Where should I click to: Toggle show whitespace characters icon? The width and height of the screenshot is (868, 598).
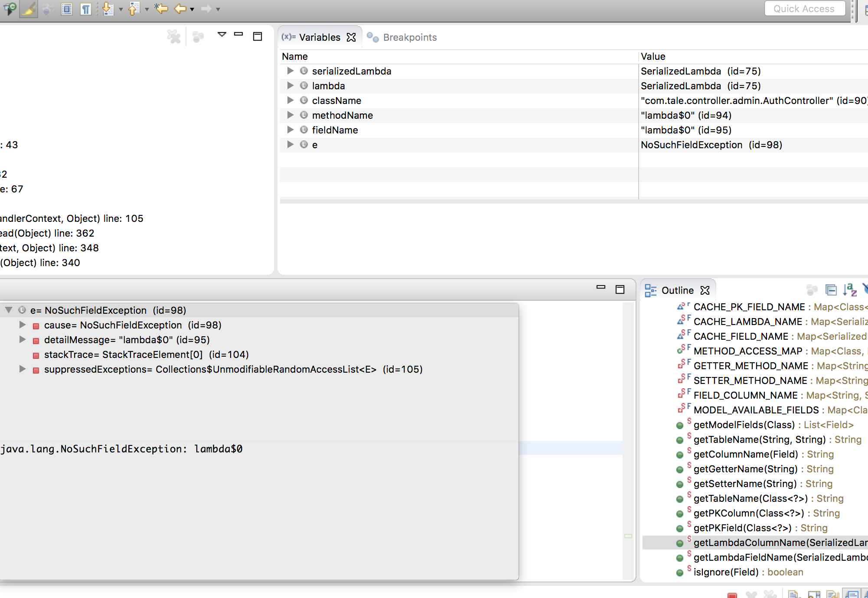(86, 9)
